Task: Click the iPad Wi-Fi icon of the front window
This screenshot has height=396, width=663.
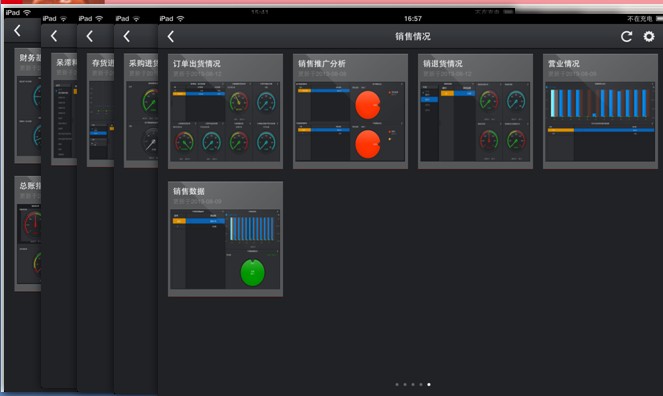Action: (181, 19)
